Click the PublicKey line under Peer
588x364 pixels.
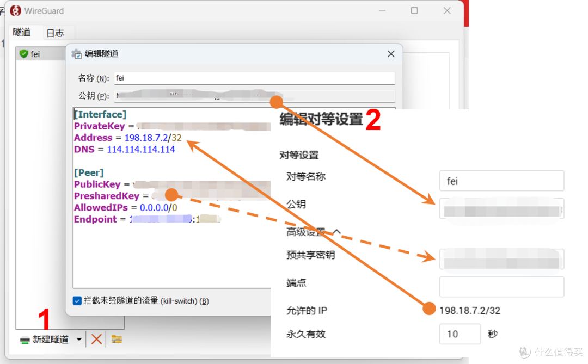tap(172, 184)
